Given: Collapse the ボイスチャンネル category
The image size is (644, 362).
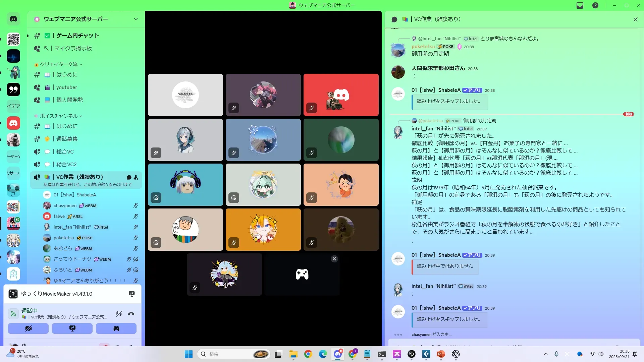Looking at the screenshot, I should 59,116.
